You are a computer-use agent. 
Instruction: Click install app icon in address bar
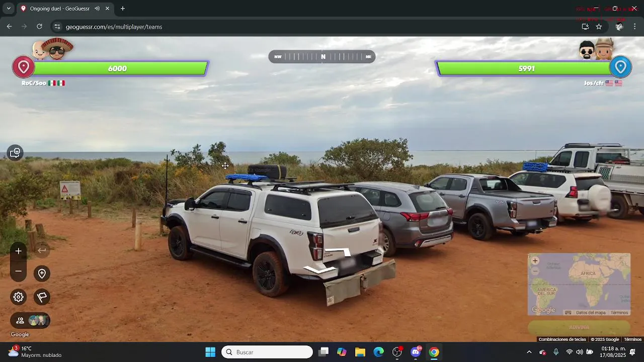(x=585, y=27)
